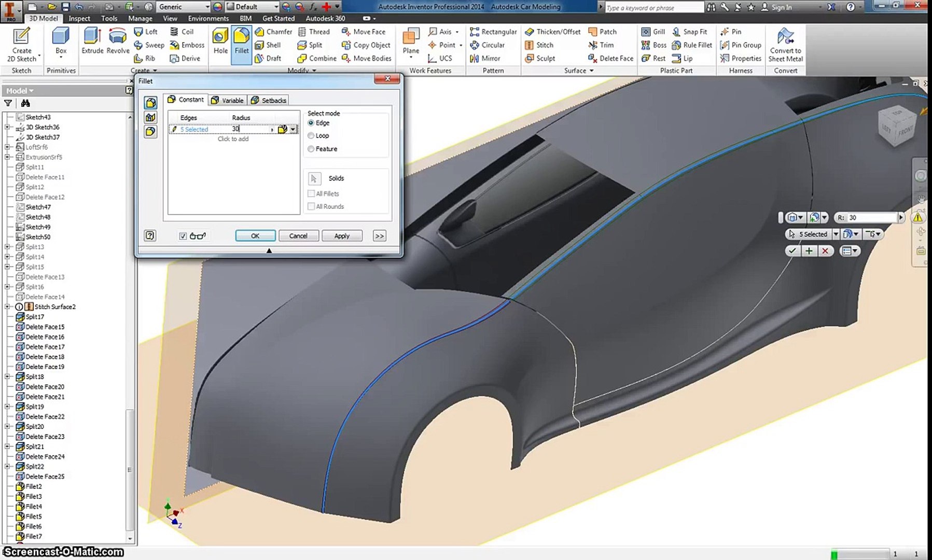The width and height of the screenshot is (932, 560).
Task: Activate the Chamfer tool
Action: [x=273, y=32]
